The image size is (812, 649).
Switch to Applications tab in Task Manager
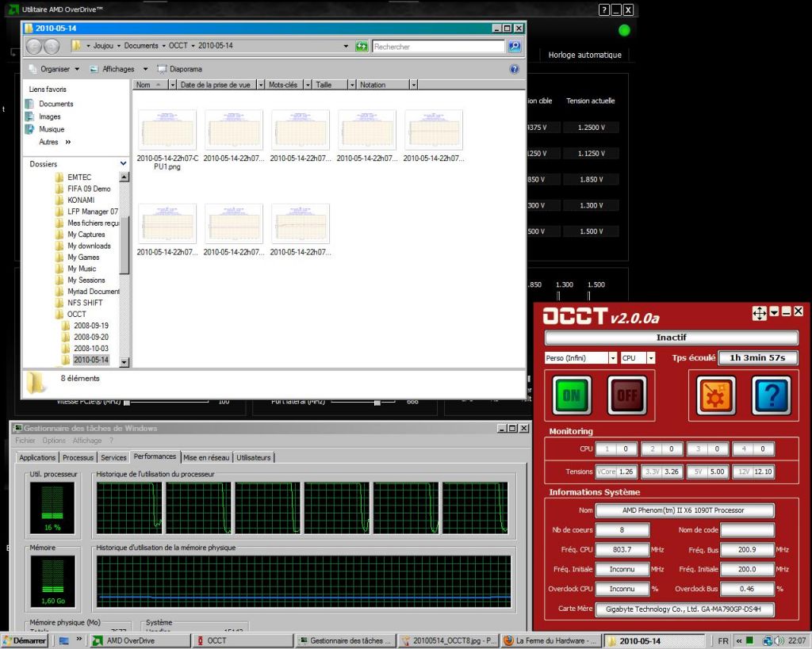pos(36,457)
